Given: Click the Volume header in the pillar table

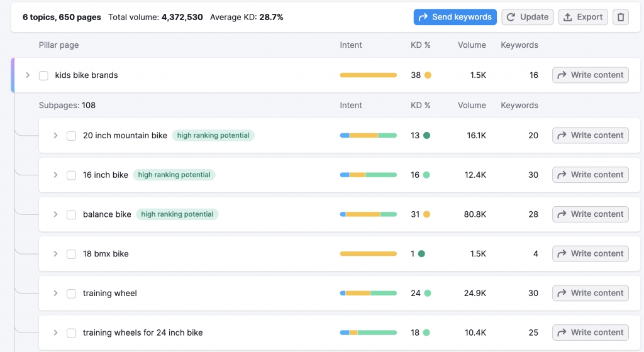Looking at the screenshot, I should [x=472, y=45].
